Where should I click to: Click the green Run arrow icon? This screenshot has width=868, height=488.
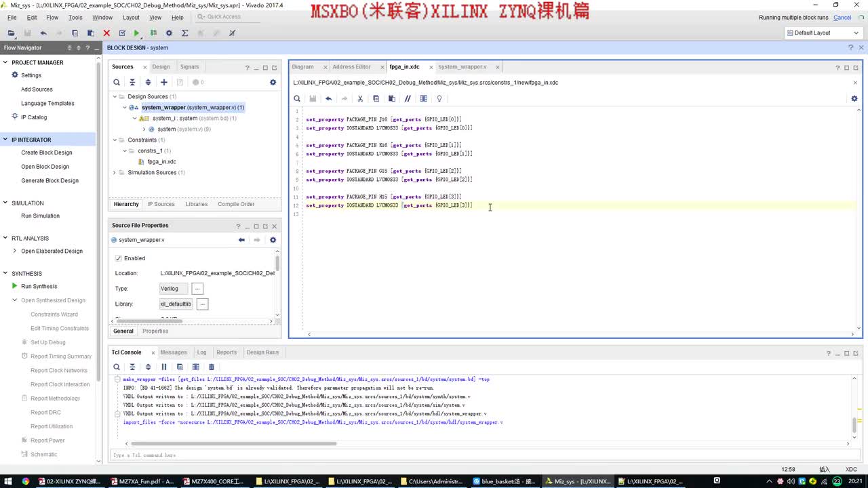[x=137, y=33]
